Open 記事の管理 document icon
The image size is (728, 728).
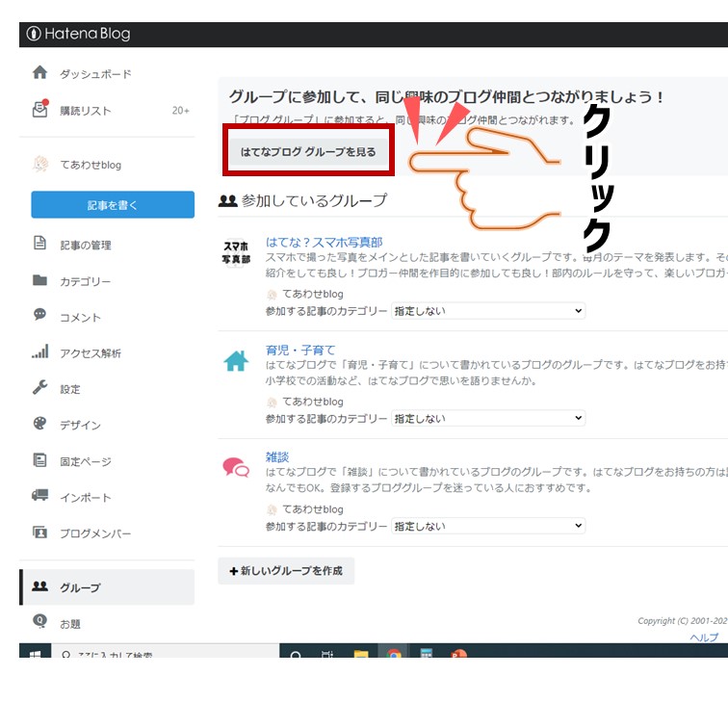click(x=39, y=243)
